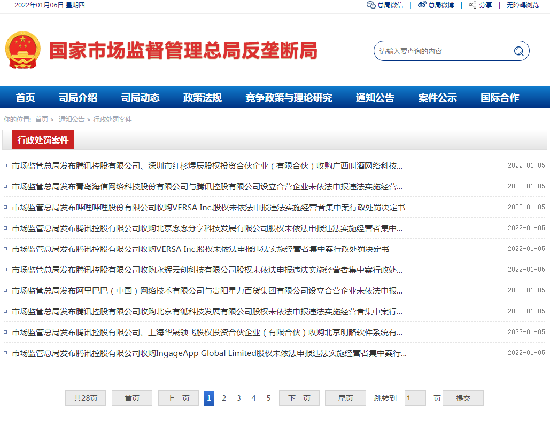Click the site title 国家市场监督管理总局反垄断局
The image size is (550, 427).
(183, 51)
